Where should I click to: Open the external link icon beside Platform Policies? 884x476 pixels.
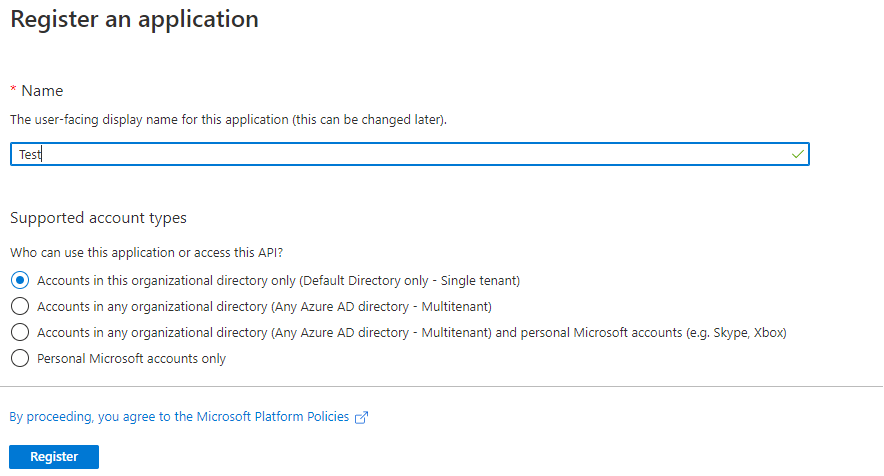pos(361,417)
